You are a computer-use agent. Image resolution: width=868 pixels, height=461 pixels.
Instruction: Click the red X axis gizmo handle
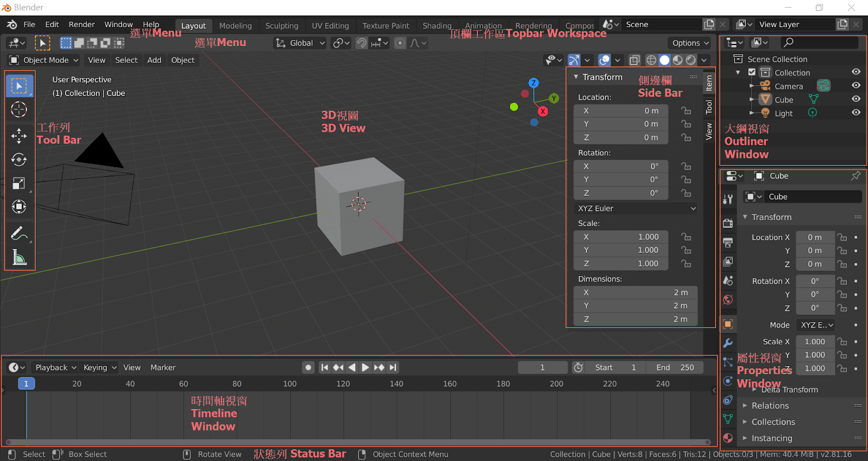pos(542,111)
